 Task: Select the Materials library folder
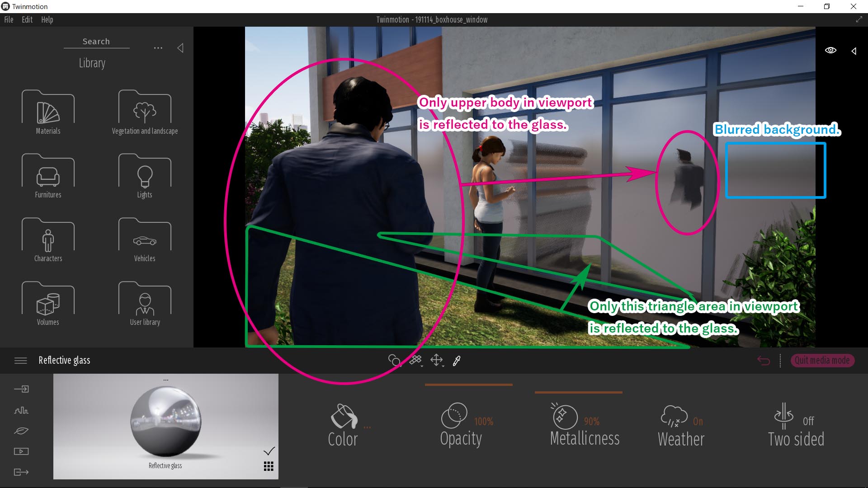coord(47,113)
